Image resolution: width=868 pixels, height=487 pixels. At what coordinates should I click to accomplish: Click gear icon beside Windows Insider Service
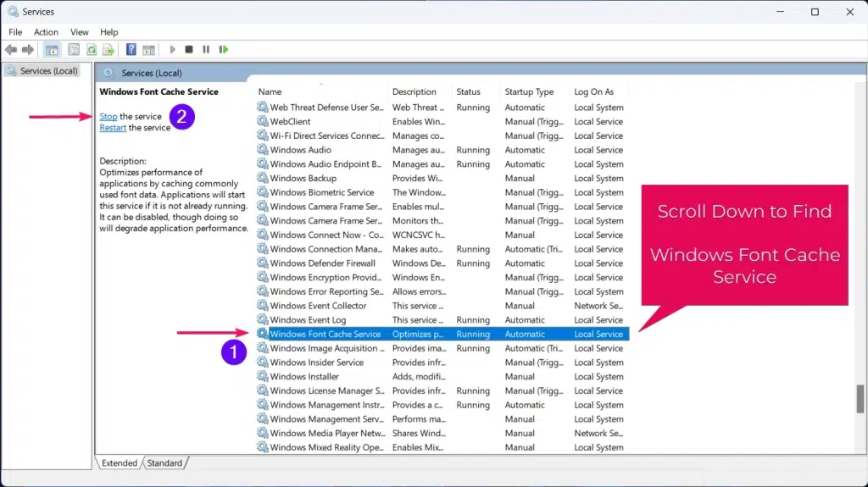(263, 362)
